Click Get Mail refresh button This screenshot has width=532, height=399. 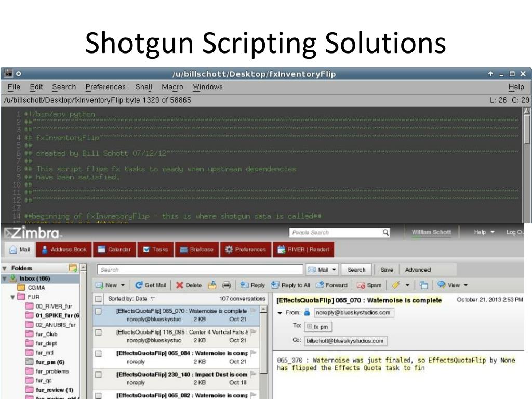tap(151, 285)
